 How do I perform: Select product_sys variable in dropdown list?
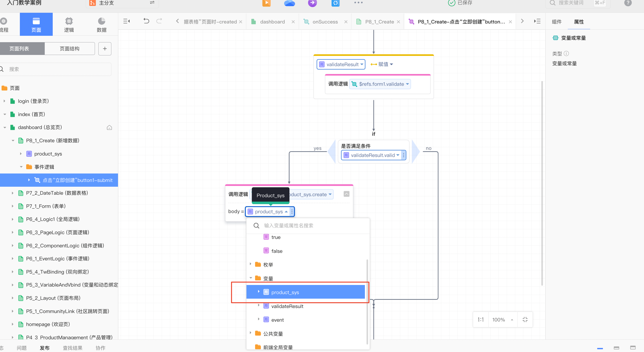(306, 292)
